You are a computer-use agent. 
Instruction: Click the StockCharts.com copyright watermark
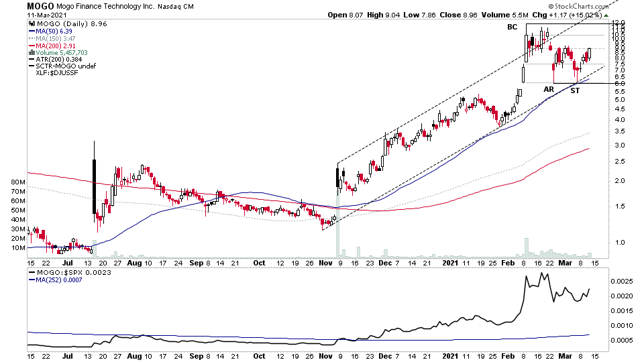578,6
